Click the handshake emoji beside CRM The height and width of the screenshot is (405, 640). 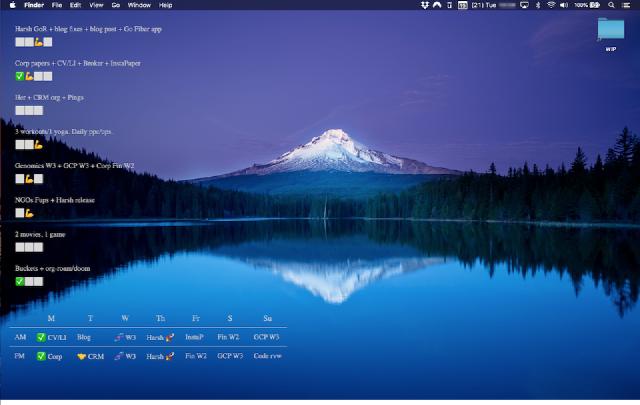(x=81, y=356)
